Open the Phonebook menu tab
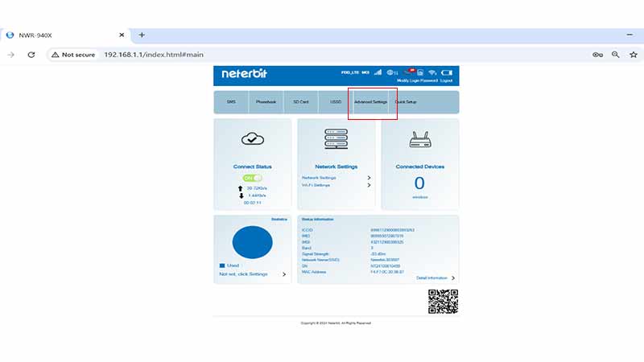This screenshot has width=644, height=362. point(266,102)
